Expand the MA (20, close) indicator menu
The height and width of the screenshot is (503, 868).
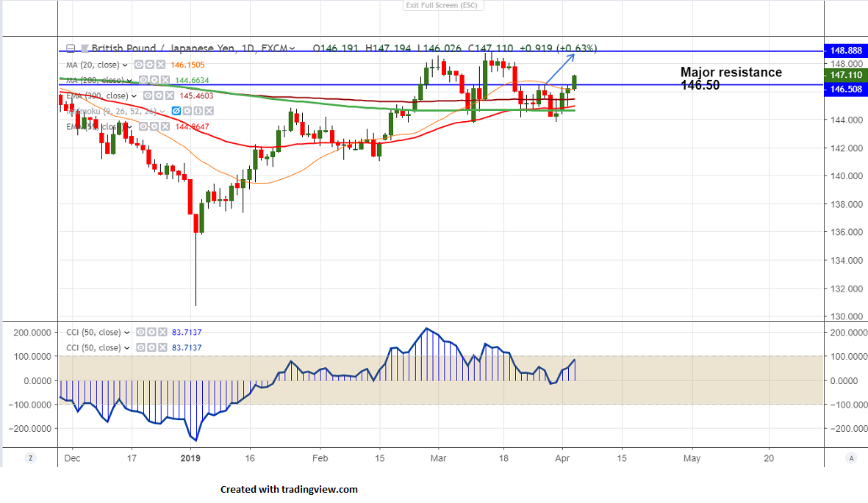pyautogui.click(x=125, y=65)
